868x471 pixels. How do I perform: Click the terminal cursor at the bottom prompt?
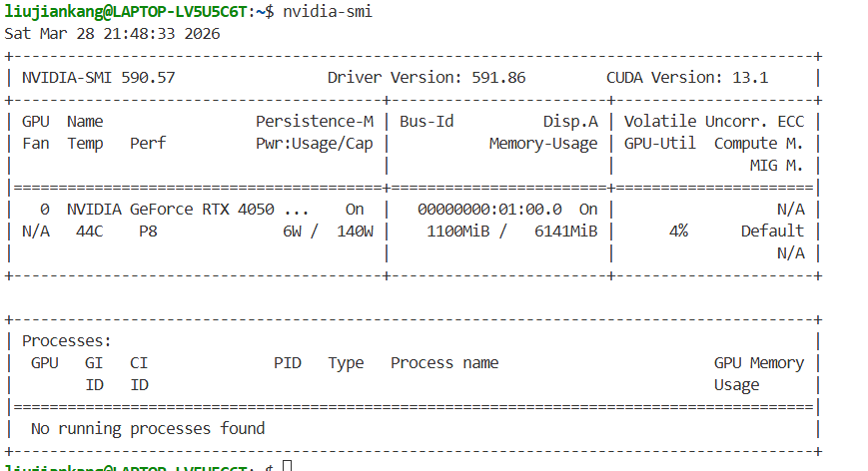coord(288,466)
